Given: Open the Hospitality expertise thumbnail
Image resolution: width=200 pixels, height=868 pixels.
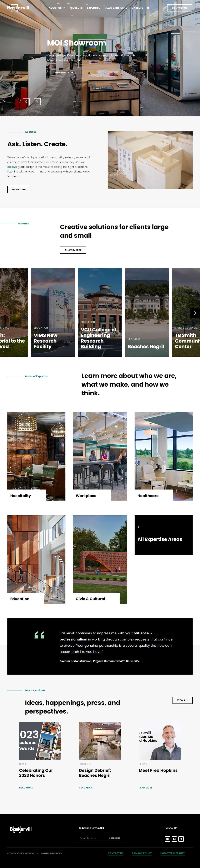Looking at the screenshot, I should click(36, 456).
